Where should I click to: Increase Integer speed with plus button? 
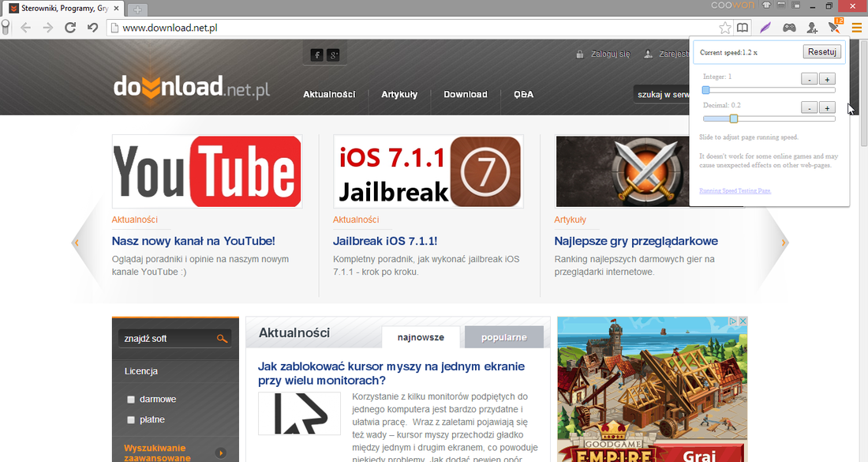[827, 79]
